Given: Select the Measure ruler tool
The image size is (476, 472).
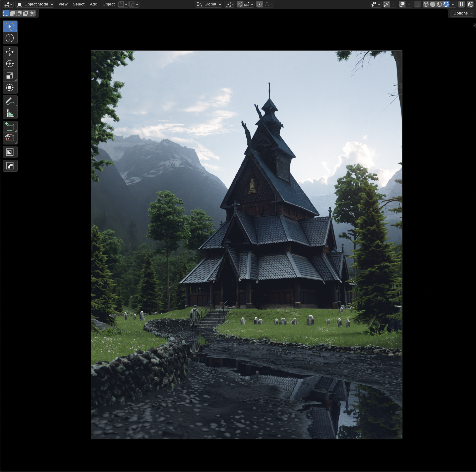Looking at the screenshot, I should click(10, 113).
